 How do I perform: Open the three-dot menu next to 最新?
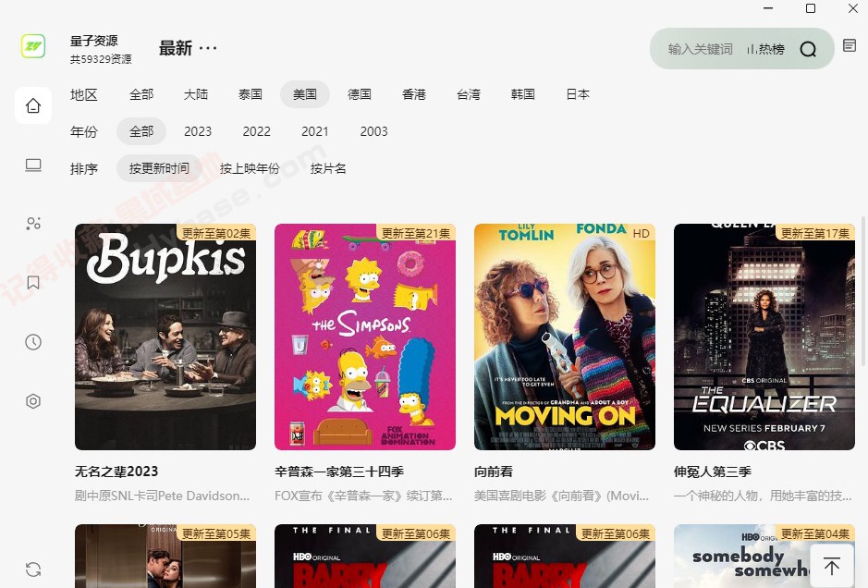point(208,48)
